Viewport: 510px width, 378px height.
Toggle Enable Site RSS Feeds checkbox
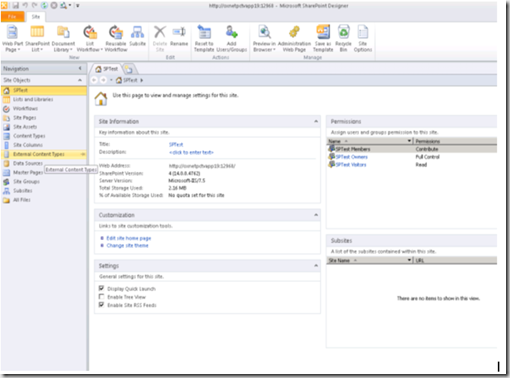tap(101, 305)
